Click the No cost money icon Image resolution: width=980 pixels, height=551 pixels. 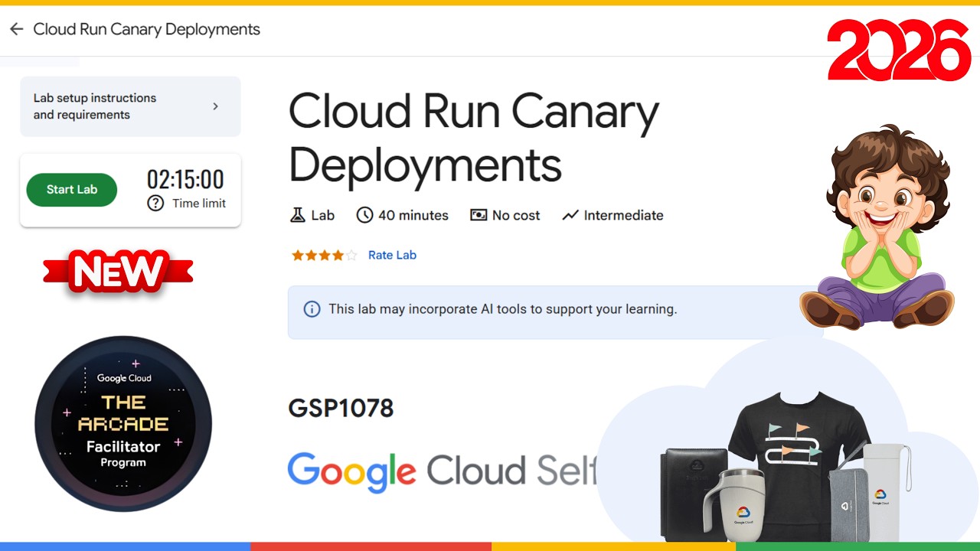(479, 215)
